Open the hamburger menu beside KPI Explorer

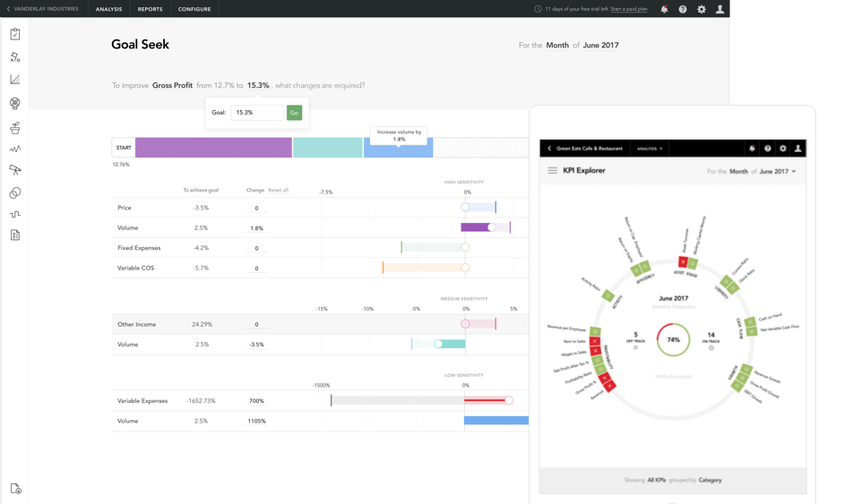point(553,171)
